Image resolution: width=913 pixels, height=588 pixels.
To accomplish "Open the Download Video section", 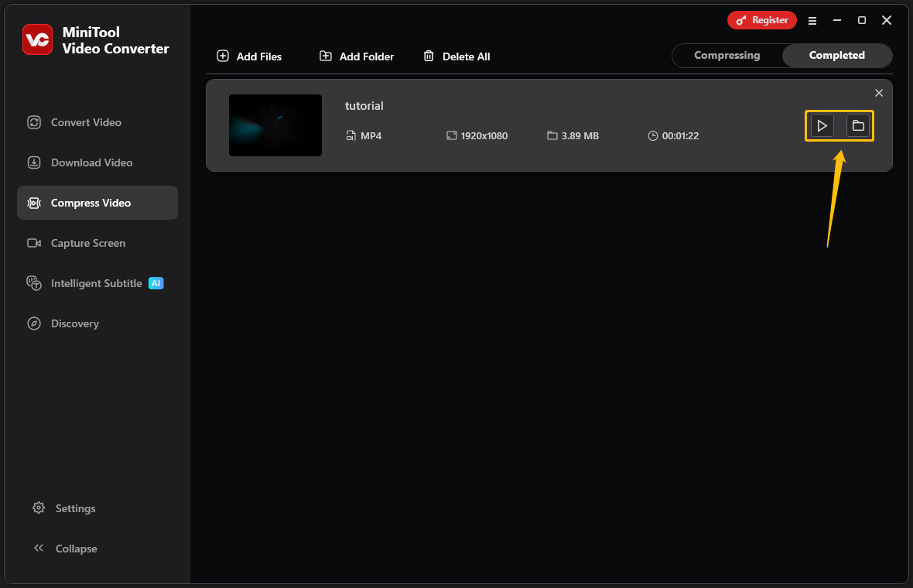I will click(85, 162).
